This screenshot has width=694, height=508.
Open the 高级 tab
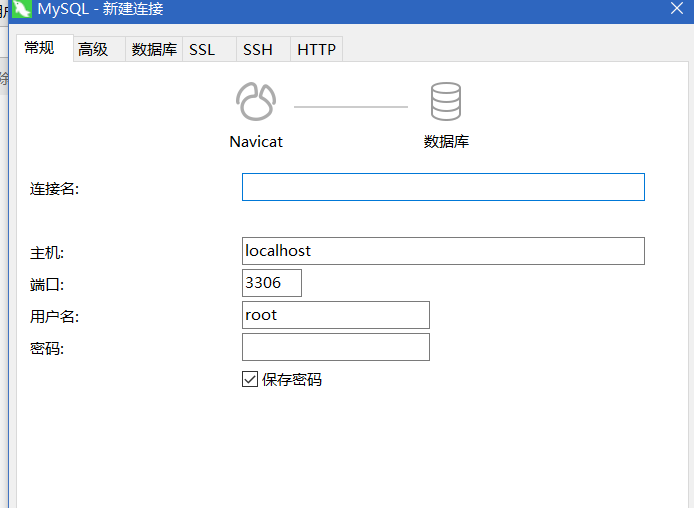99,49
